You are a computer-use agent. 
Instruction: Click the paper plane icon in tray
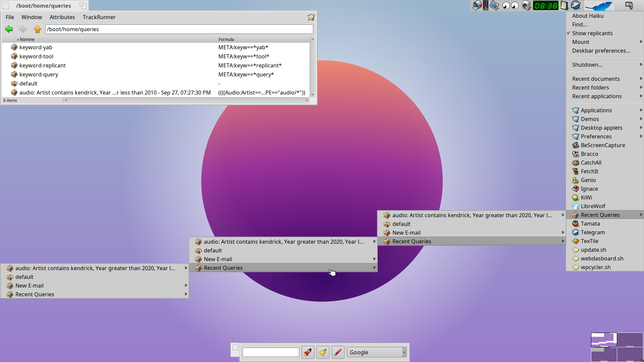pos(576,5)
